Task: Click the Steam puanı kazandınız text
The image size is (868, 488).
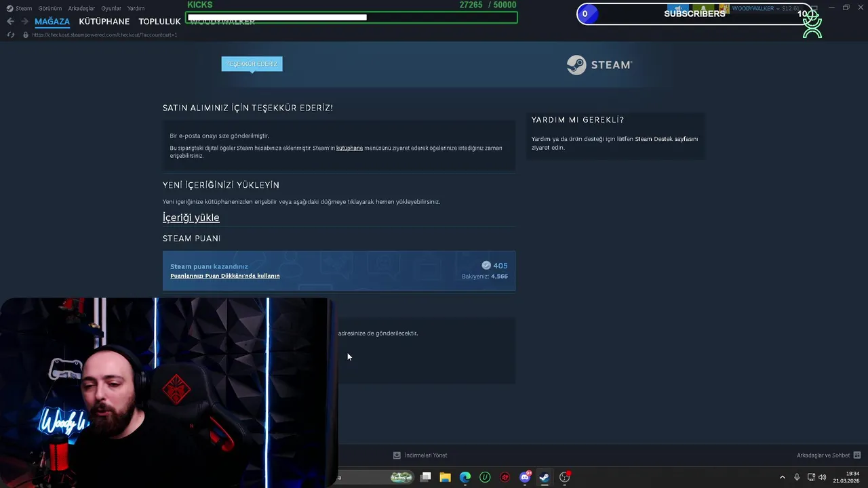Action: [x=209, y=266]
